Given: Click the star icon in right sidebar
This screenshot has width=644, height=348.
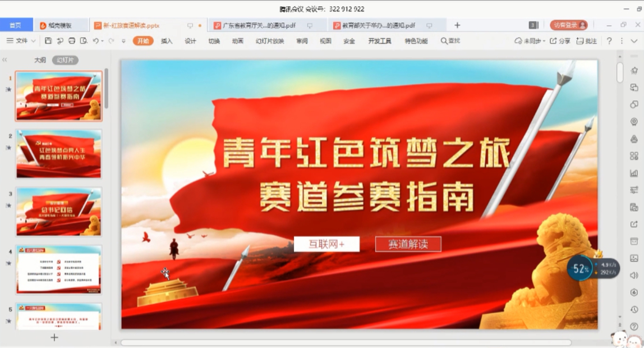Looking at the screenshot, I should click(x=634, y=70).
